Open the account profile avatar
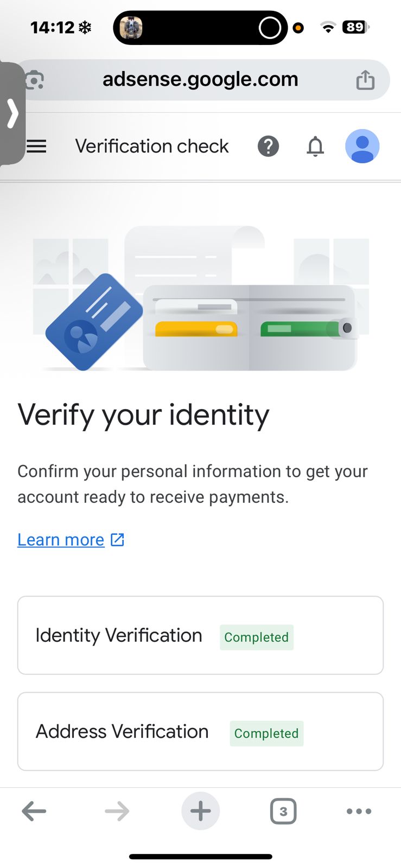The image size is (401, 868). [362, 146]
